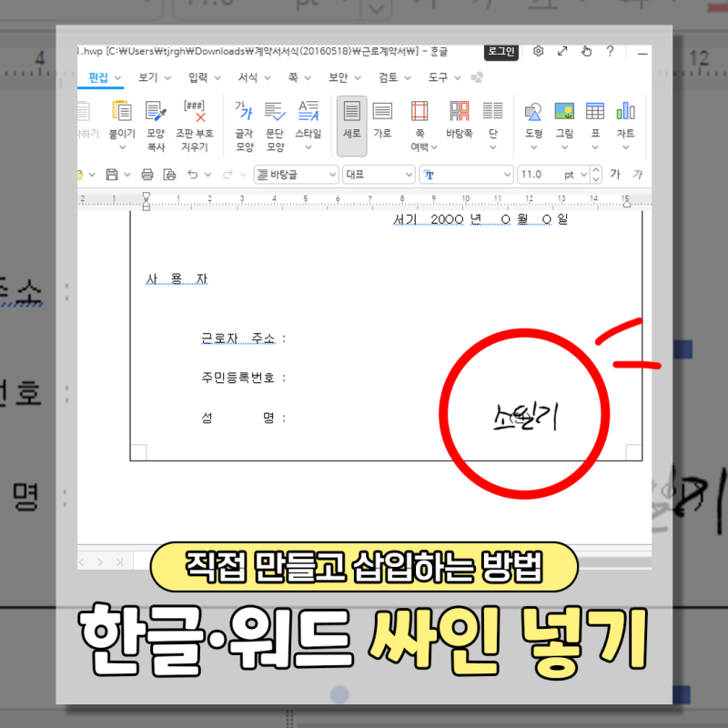Click the previous page arrow at bottom
Image resolution: width=728 pixels, height=728 pixels.
(x=82, y=561)
